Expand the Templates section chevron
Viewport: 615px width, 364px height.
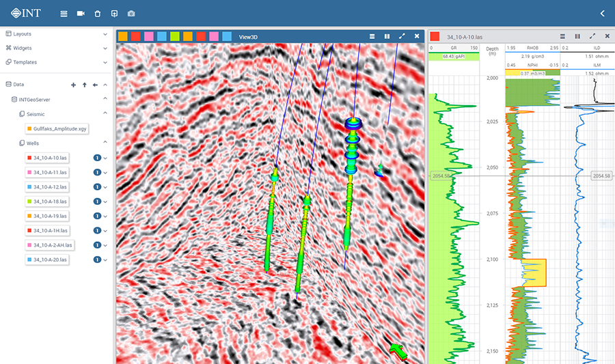[x=105, y=62]
